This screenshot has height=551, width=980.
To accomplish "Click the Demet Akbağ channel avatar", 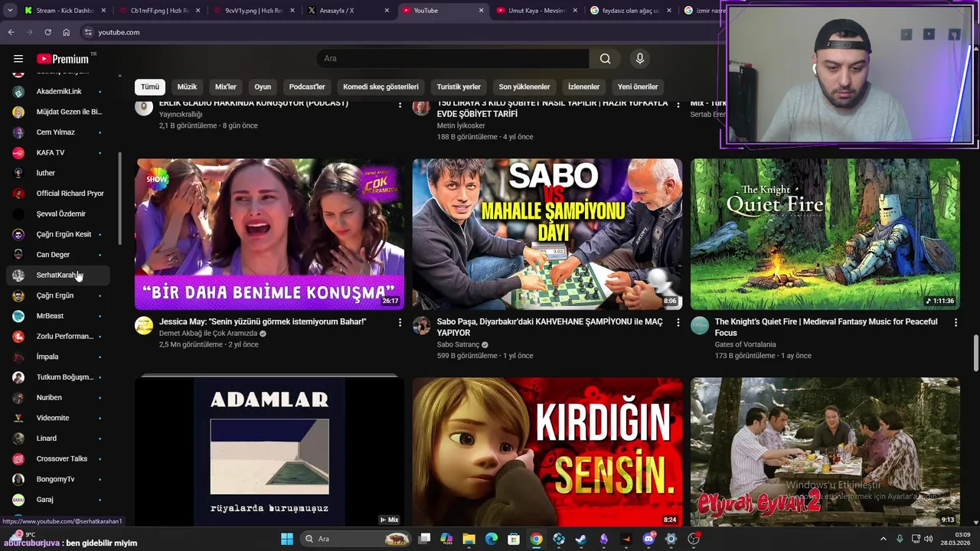I will tap(144, 326).
